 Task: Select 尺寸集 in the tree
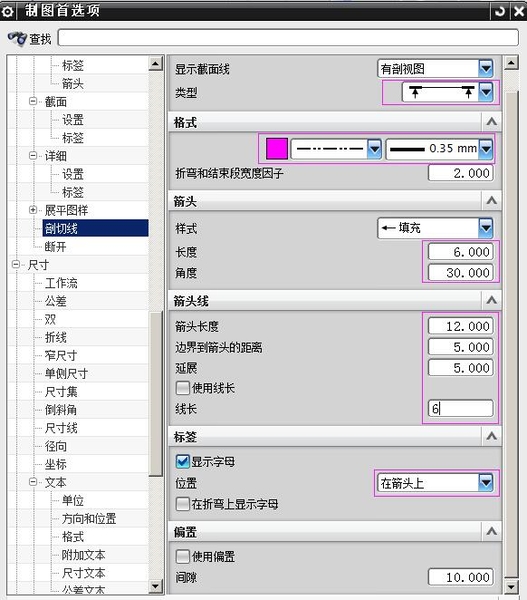point(61,391)
